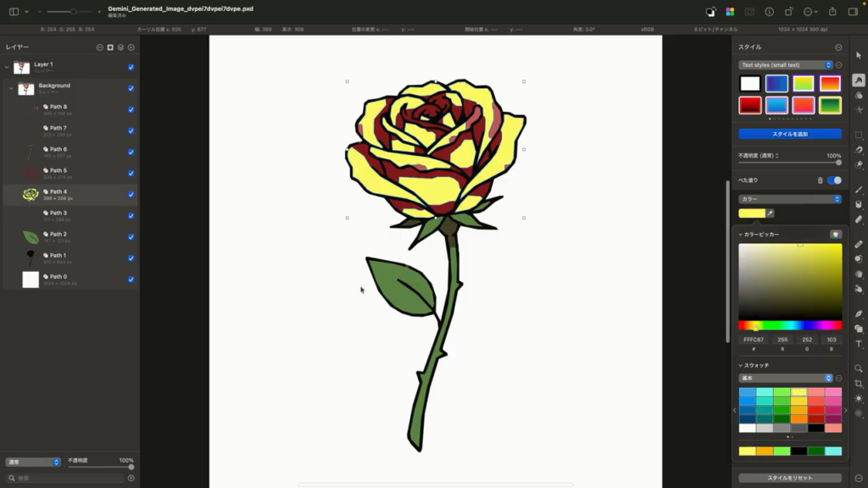Select the Arrange (arrow) tool

click(x=859, y=55)
